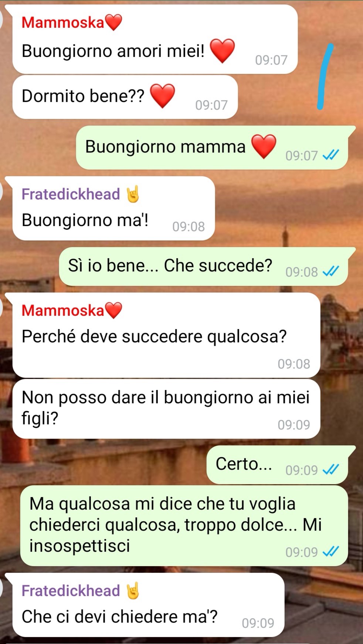
Task: Tap the heart emoji in 'Buongiorno mamma'
Action: click(x=264, y=146)
